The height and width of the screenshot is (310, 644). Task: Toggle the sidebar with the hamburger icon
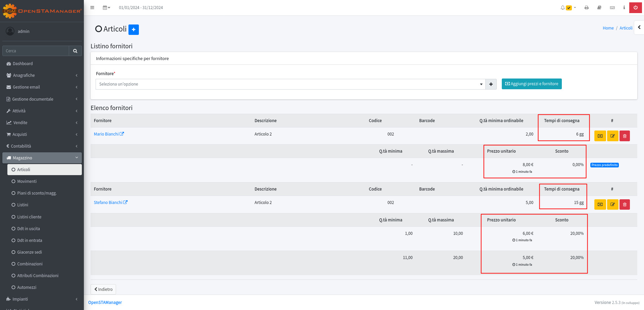click(92, 8)
